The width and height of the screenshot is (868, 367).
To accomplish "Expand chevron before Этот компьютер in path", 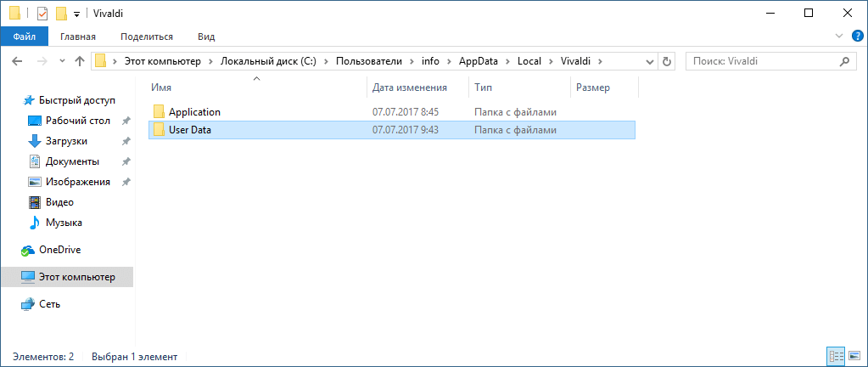I will tap(115, 61).
